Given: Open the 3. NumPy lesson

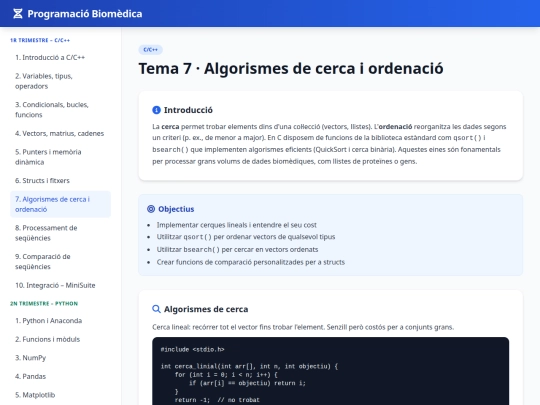Looking at the screenshot, I should click(61, 358).
